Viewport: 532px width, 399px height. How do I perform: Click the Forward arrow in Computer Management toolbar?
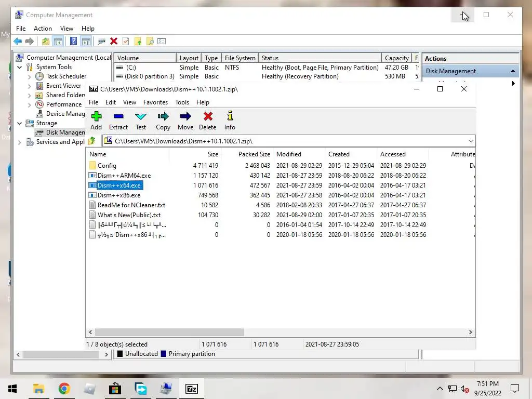30,42
